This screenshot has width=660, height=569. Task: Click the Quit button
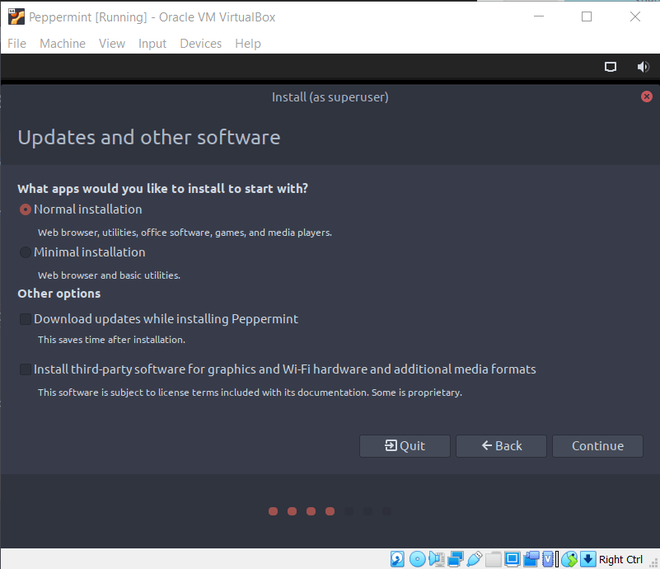[x=405, y=446]
